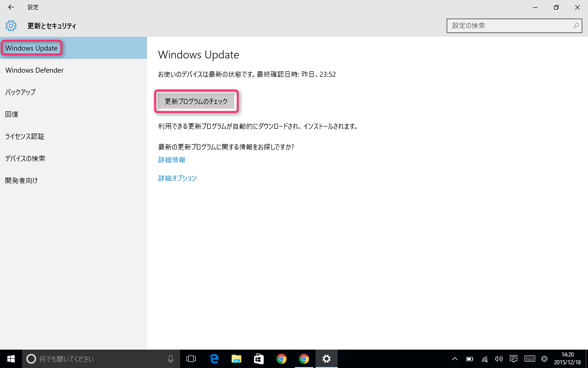Launch Microsoft Edge from taskbar
The width and height of the screenshot is (588, 368).
click(214, 359)
